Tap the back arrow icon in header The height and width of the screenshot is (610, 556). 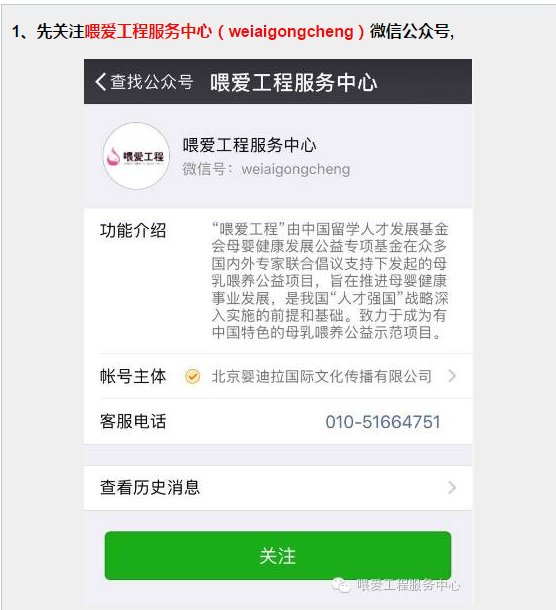click(x=100, y=82)
